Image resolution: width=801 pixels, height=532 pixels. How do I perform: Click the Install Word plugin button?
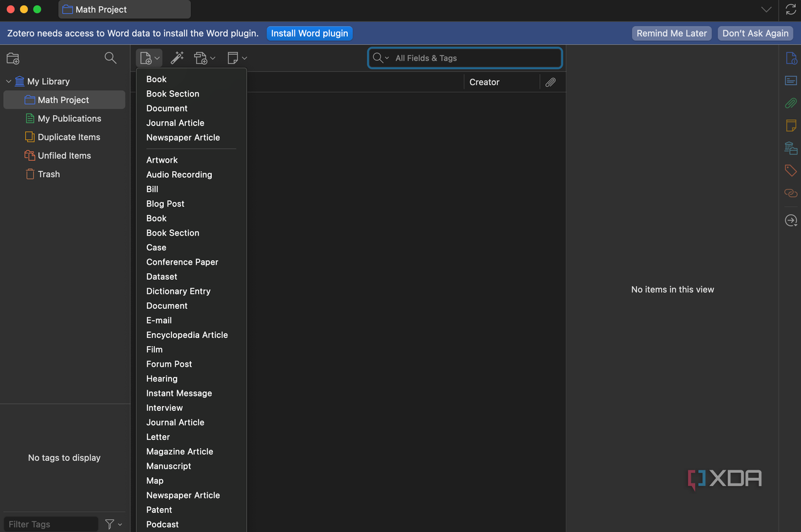[309, 33]
